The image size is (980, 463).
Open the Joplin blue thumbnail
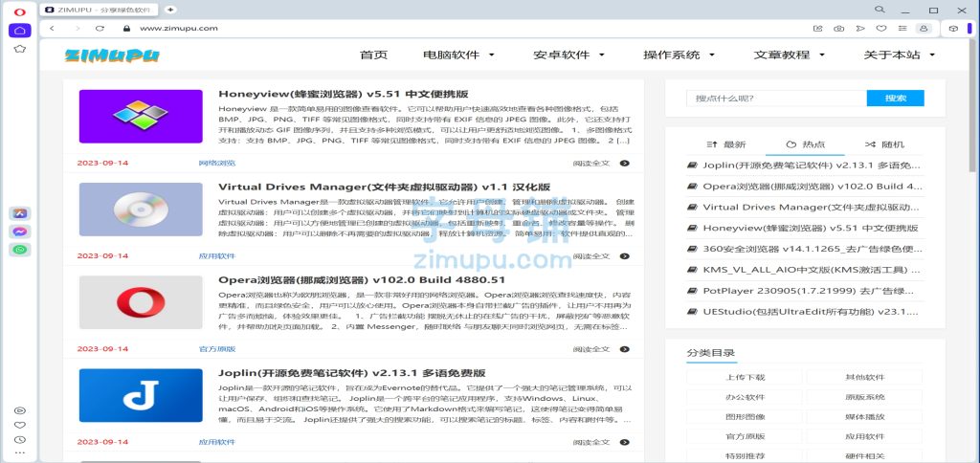[x=141, y=395]
